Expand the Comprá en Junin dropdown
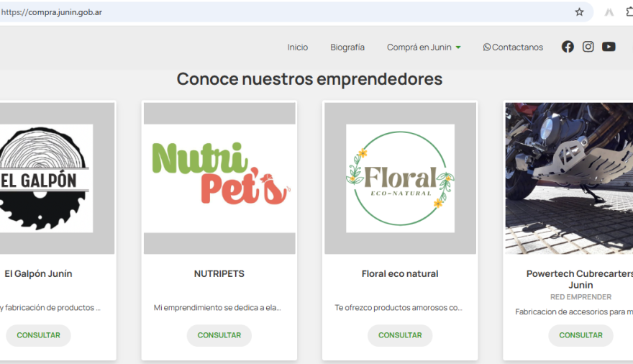 tap(424, 47)
